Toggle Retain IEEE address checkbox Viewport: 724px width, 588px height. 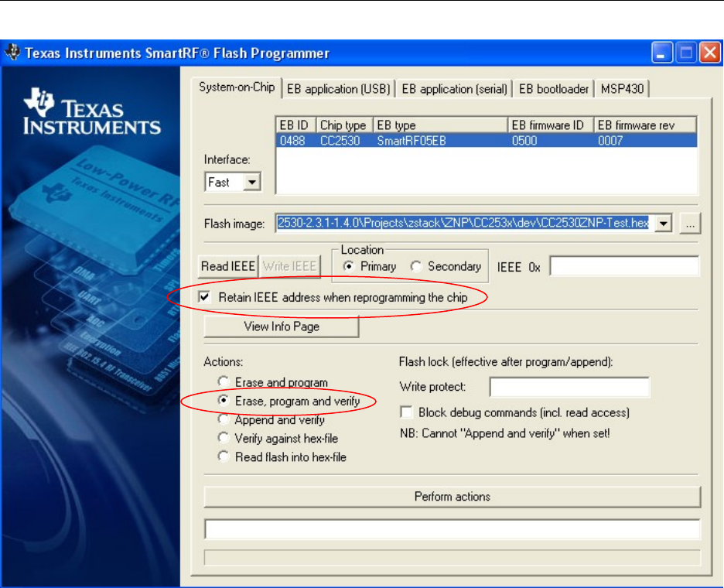click(x=204, y=297)
